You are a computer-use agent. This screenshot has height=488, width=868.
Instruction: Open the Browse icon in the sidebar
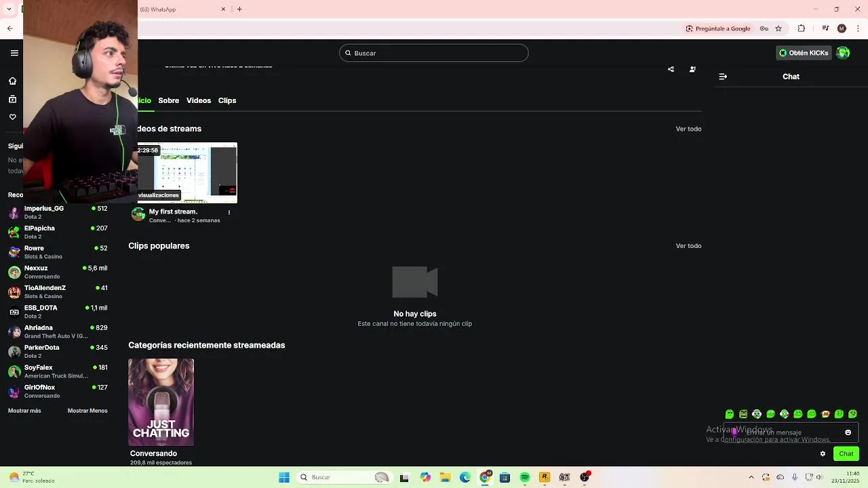click(12, 99)
